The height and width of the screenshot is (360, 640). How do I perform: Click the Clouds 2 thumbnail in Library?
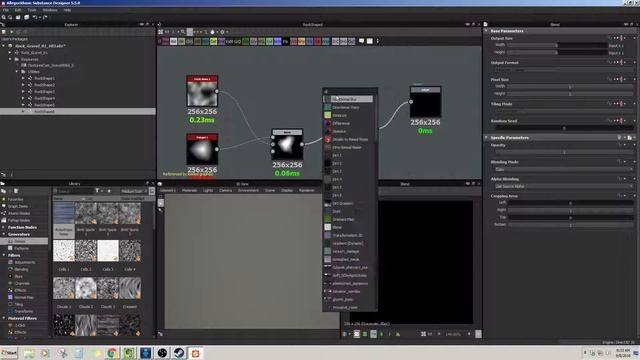pyautogui.click(x=86, y=288)
